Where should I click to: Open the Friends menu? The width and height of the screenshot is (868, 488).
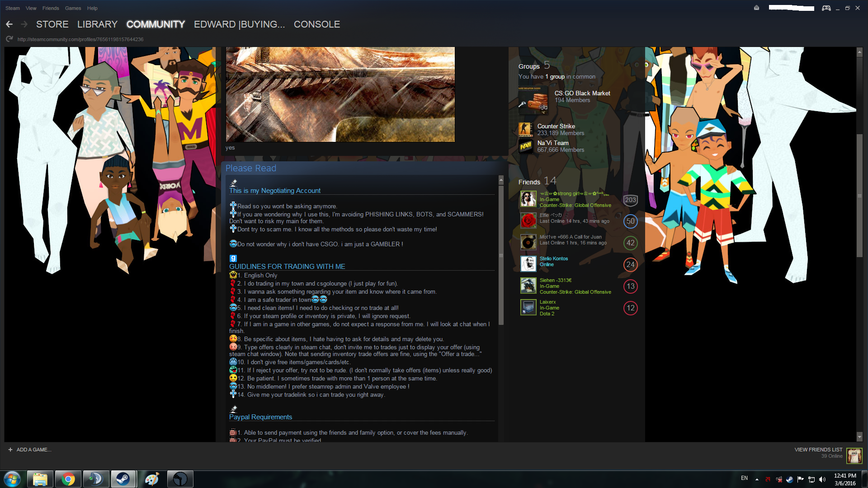(x=51, y=8)
